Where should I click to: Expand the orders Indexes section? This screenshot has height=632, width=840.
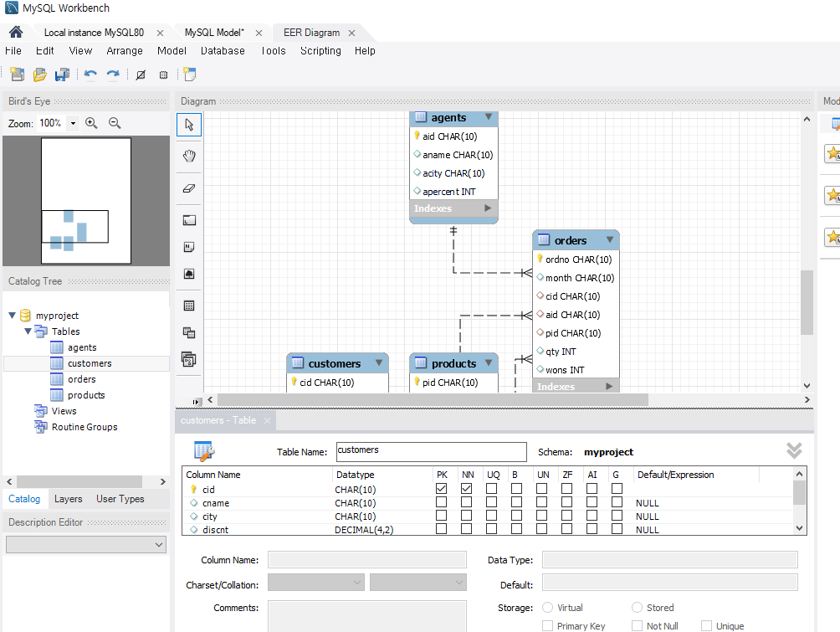[609, 386]
